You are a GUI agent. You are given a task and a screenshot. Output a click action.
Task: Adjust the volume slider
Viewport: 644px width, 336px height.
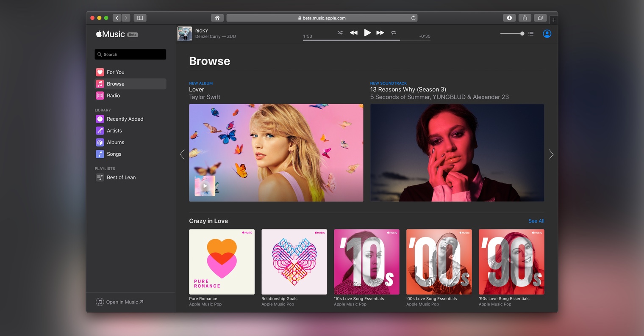tap(512, 34)
